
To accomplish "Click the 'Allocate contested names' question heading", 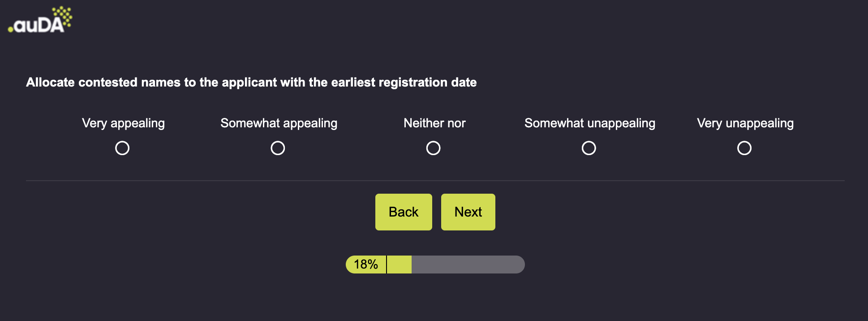I will (x=251, y=82).
